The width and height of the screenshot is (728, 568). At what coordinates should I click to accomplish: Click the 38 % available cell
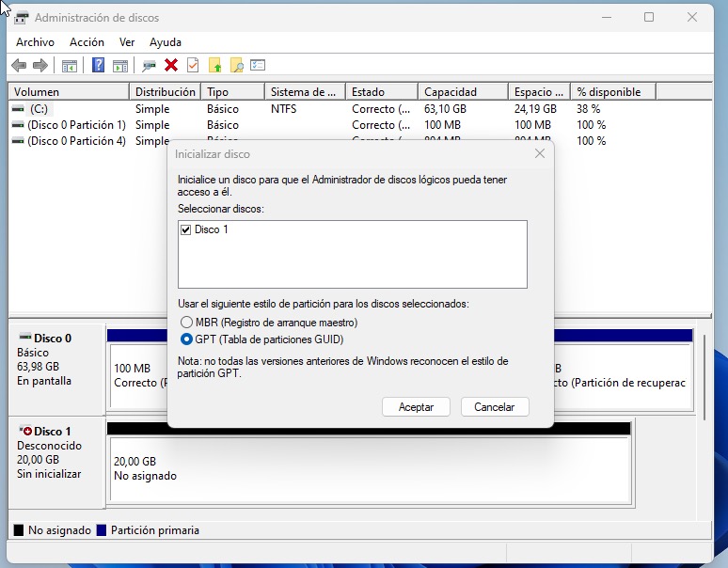coord(588,109)
